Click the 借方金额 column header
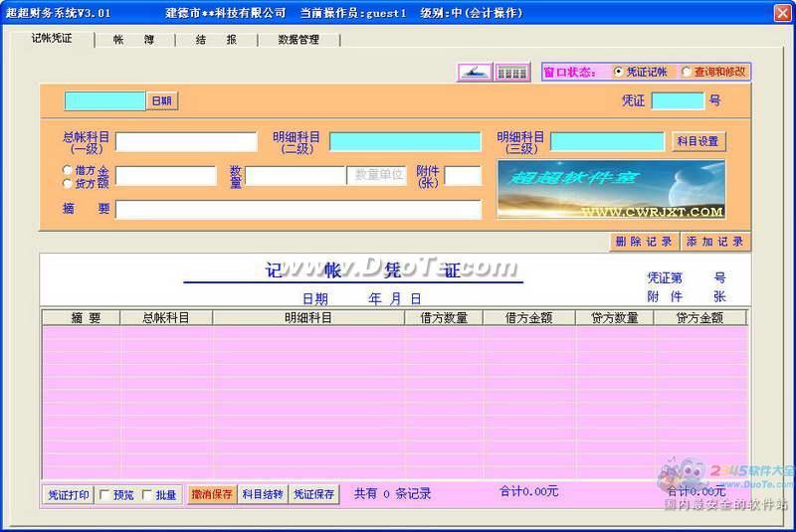The image size is (796, 532). point(529,318)
